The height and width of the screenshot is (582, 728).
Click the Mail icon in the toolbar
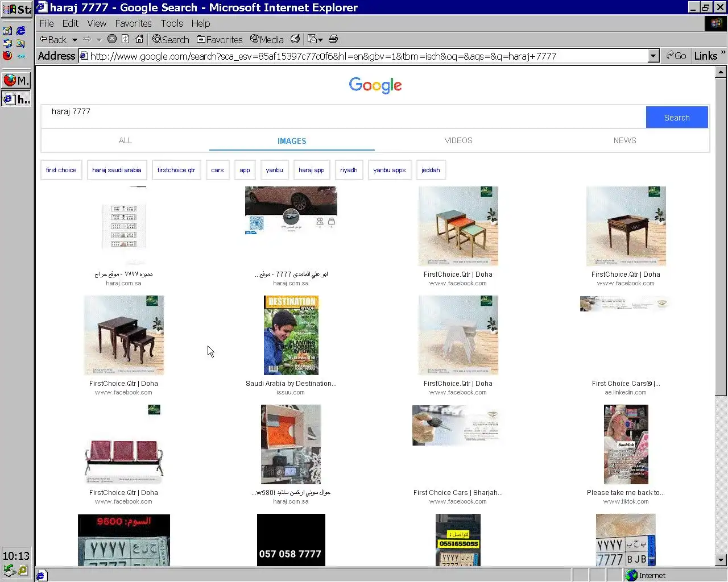point(312,39)
